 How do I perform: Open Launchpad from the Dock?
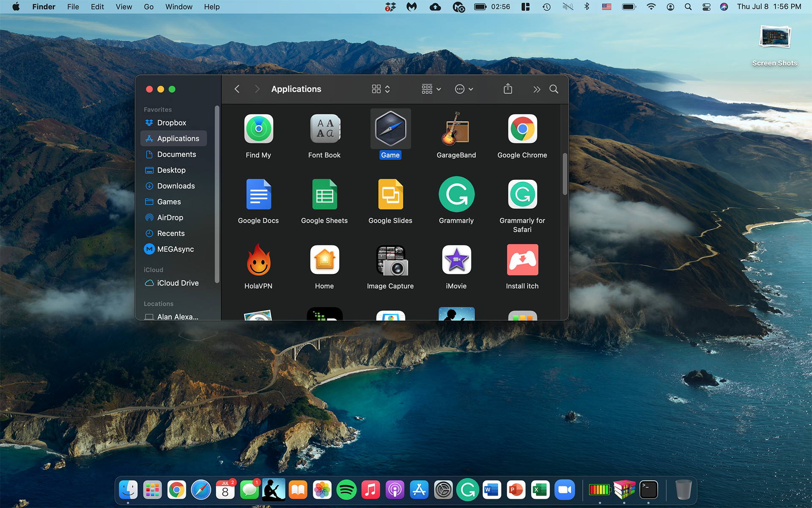[152, 490]
